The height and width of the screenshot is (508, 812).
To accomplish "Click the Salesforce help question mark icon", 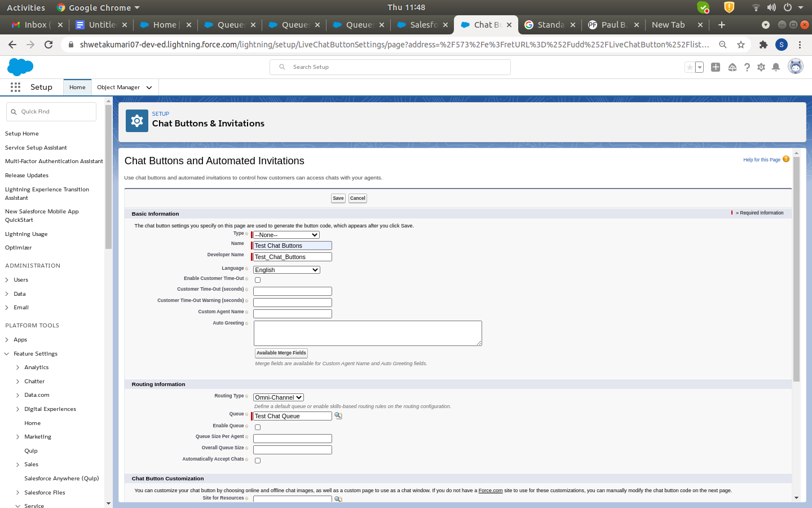I will coord(747,67).
